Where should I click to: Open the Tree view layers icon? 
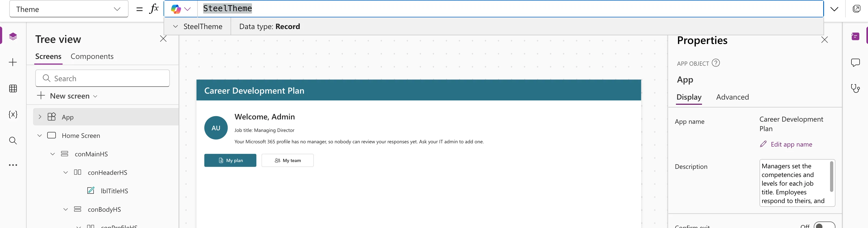click(x=13, y=36)
